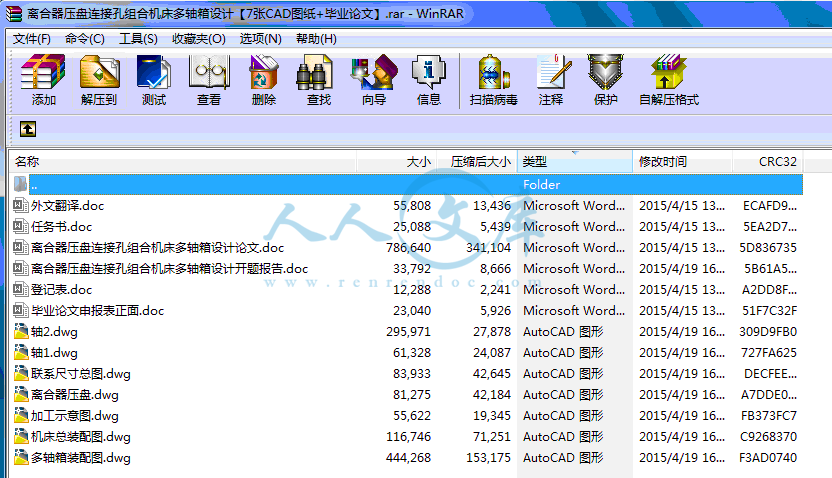Sort by the 大小 column header

click(x=396, y=161)
